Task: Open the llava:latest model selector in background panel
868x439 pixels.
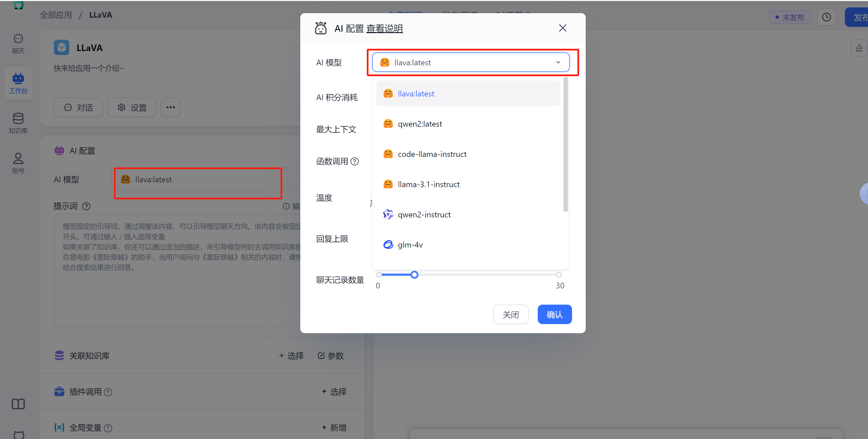Action: pos(205,179)
